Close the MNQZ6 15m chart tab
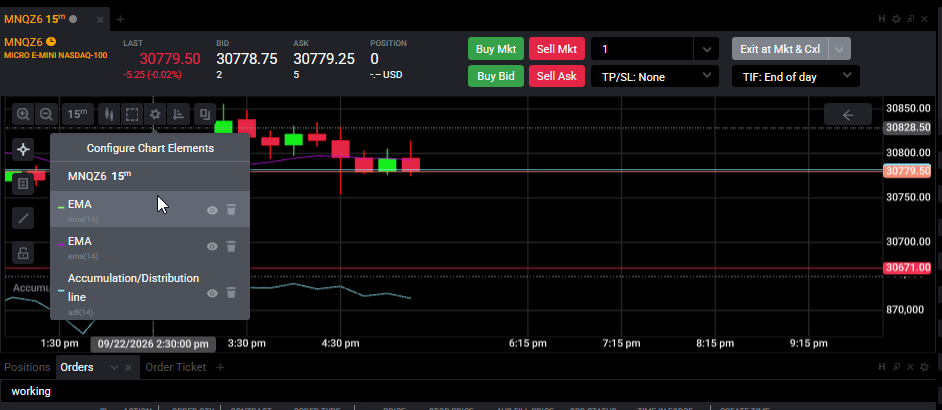Viewport: 942px width, 410px height. [x=100, y=19]
